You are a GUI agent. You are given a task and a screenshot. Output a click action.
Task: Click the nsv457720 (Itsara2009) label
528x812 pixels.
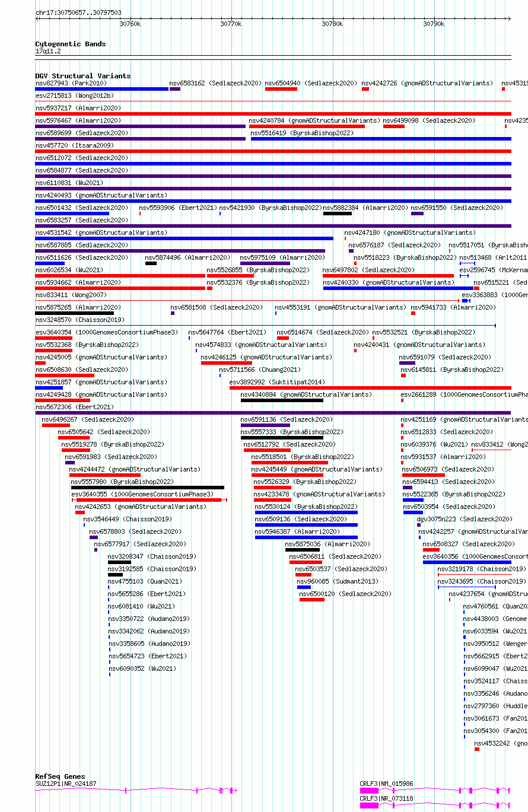[74, 145]
